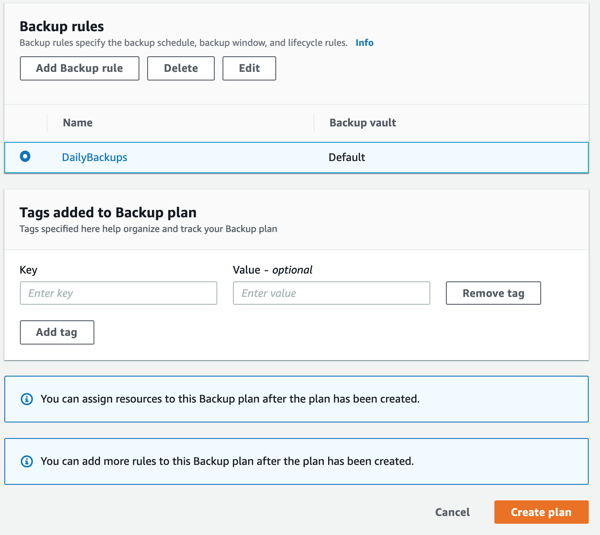The image size is (600, 535).
Task: Focus the optional Enter value field
Action: pyautogui.click(x=331, y=293)
